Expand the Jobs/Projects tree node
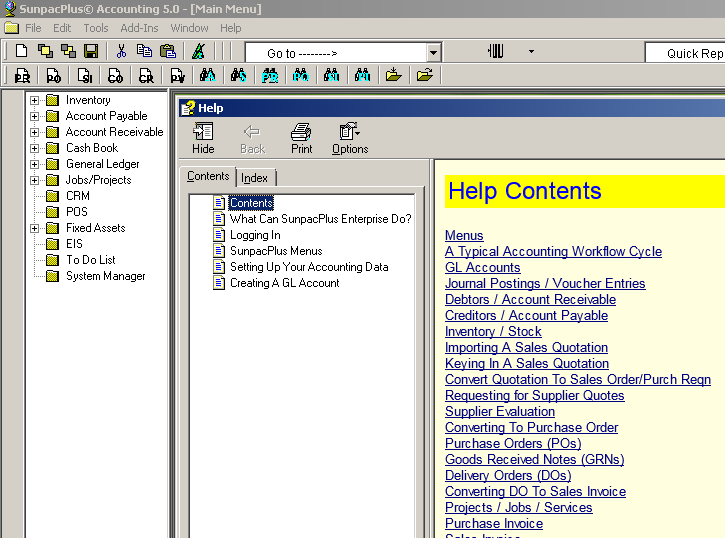The height and width of the screenshot is (538, 725). pos(34,180)
